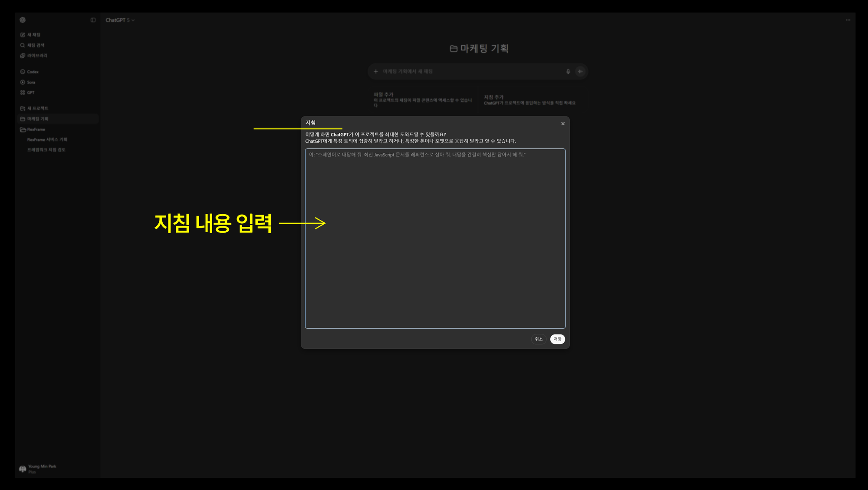The height and width of the screenshot is (490, 868).
Task: Open the three-dot options menu
Action: click(x=848, y=20)
